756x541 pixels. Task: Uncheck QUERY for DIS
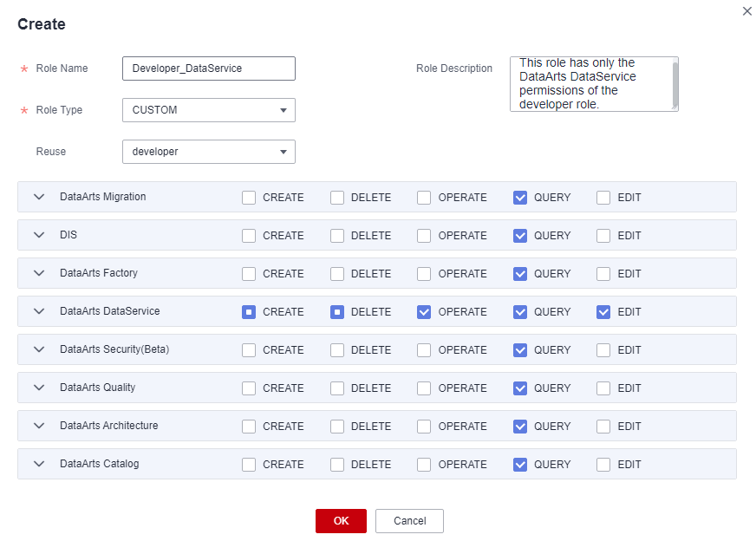(x=520, y=236)
